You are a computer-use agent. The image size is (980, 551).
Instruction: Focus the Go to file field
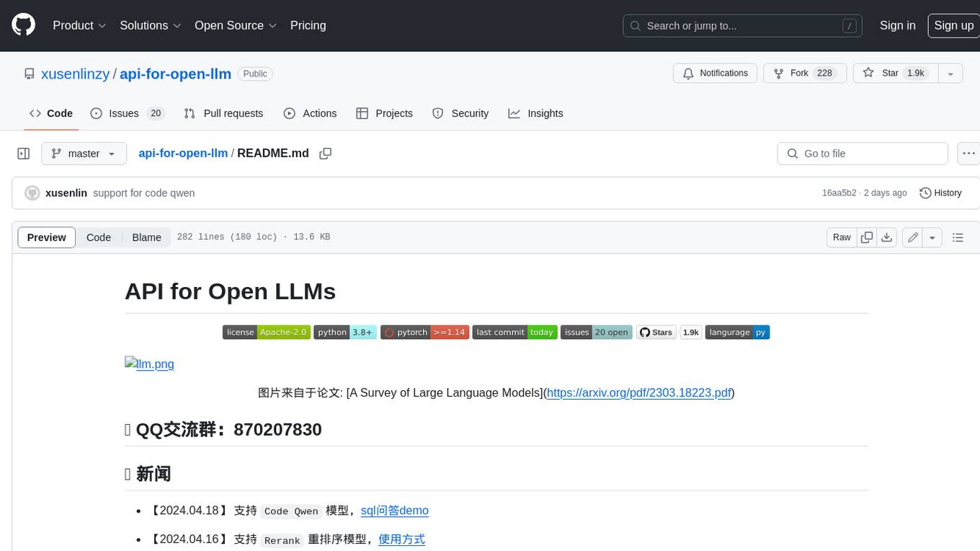[x=863, y=154]
